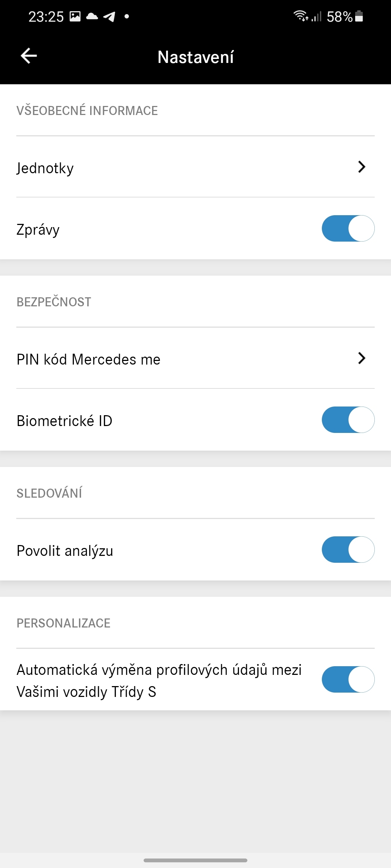This screenshot has width=391, height=868.
Task: Tap the Zprávy label text
Action: pos(38,230)
